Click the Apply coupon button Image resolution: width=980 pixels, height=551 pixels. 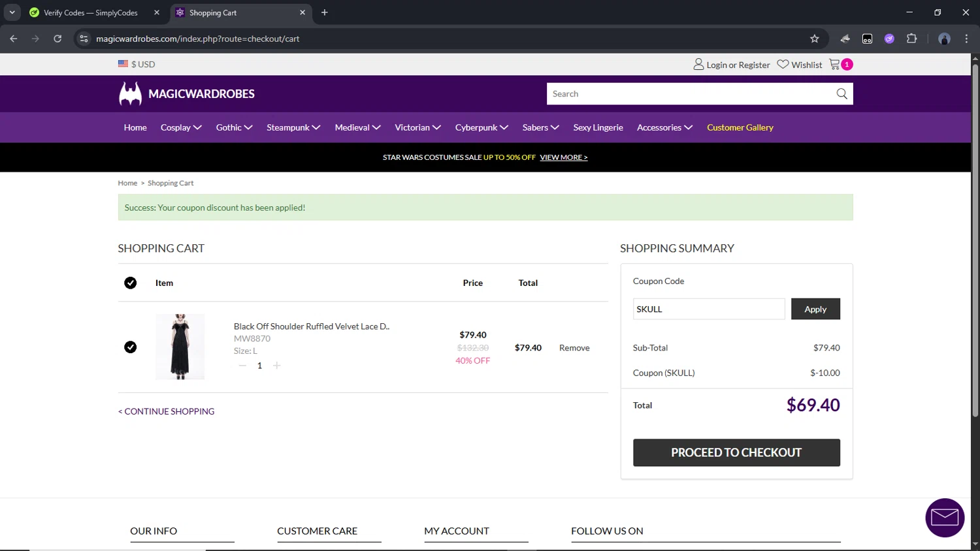815,309
